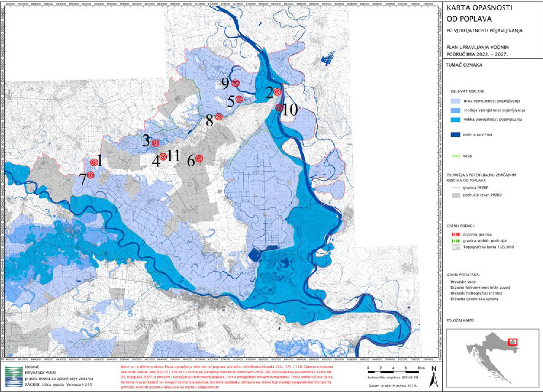Click the north arrow compass symbol
Image resolution: width=543 pixels, height=392 pixels.
(434, 377)
